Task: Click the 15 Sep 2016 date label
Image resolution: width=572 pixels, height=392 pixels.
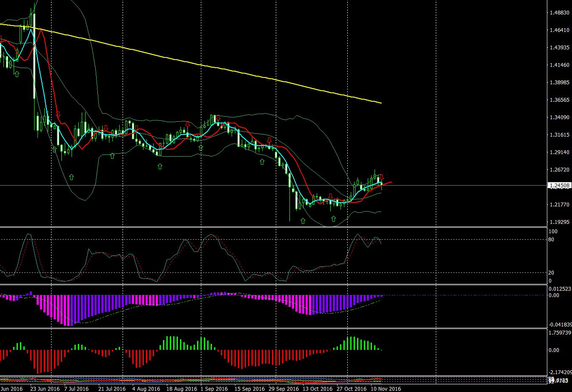Action: [x=249, y=389]
